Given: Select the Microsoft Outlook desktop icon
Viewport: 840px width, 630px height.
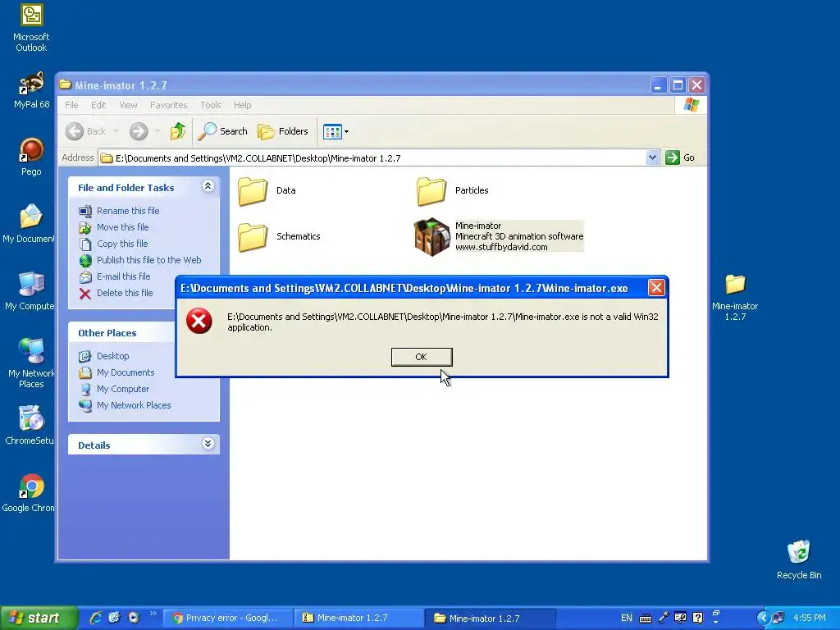Looking at the screenshot, I should pos(31,28).
